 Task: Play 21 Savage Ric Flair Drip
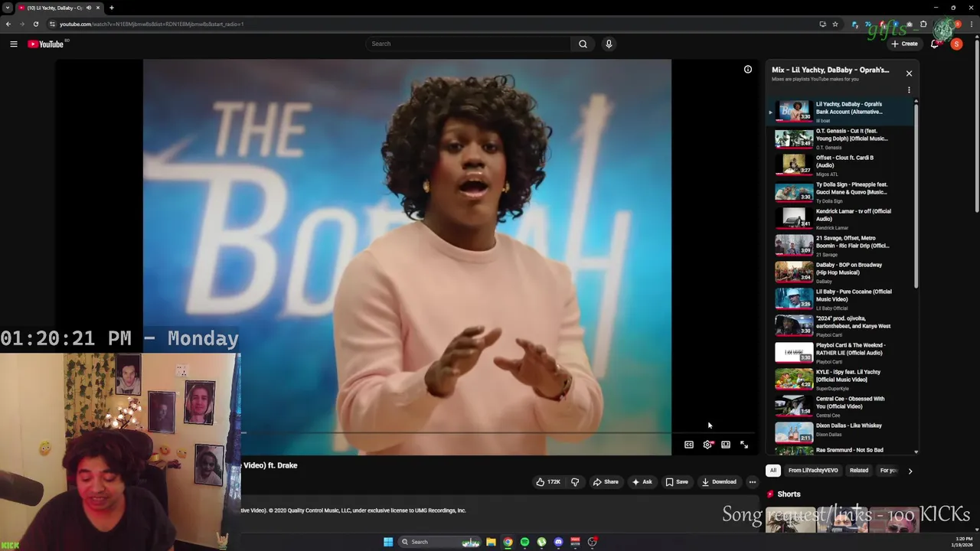tap(841, 246)
